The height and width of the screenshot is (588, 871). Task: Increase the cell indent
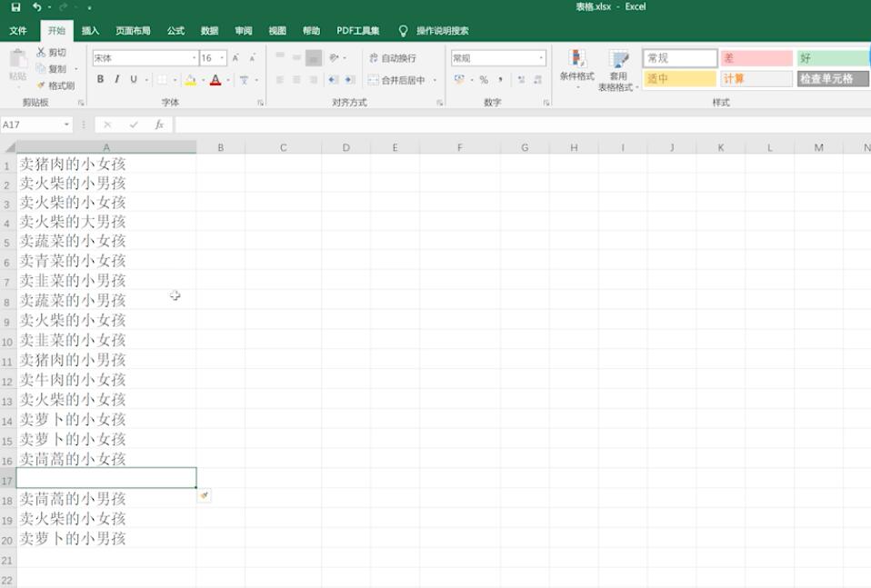click(349, 80)
